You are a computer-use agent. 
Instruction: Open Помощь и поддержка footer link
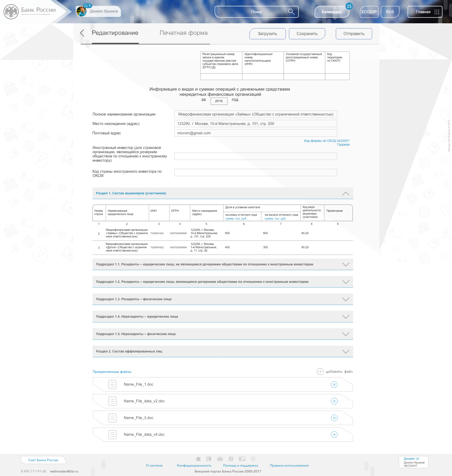pyautogui.click(x=240, y=466)
